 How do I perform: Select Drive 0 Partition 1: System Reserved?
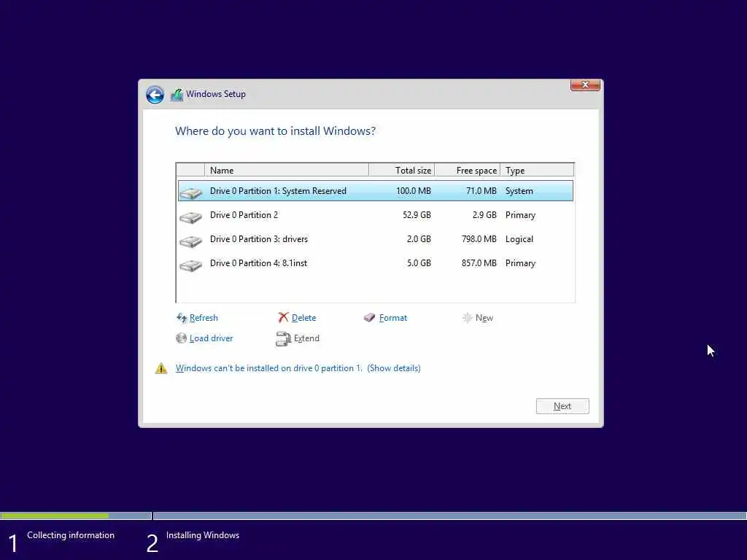click(x=376, y=191)
